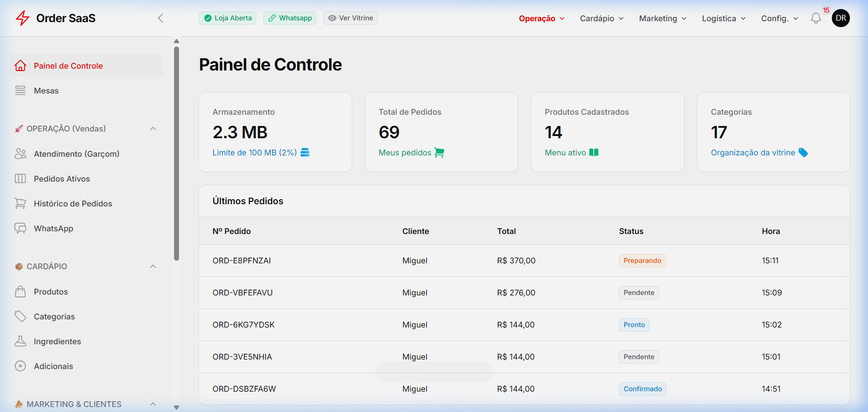The width and height of the screenshot is (868, 412).
Task: Select order ORD-DSBZFA6W
Action: [x=244, y=389]
